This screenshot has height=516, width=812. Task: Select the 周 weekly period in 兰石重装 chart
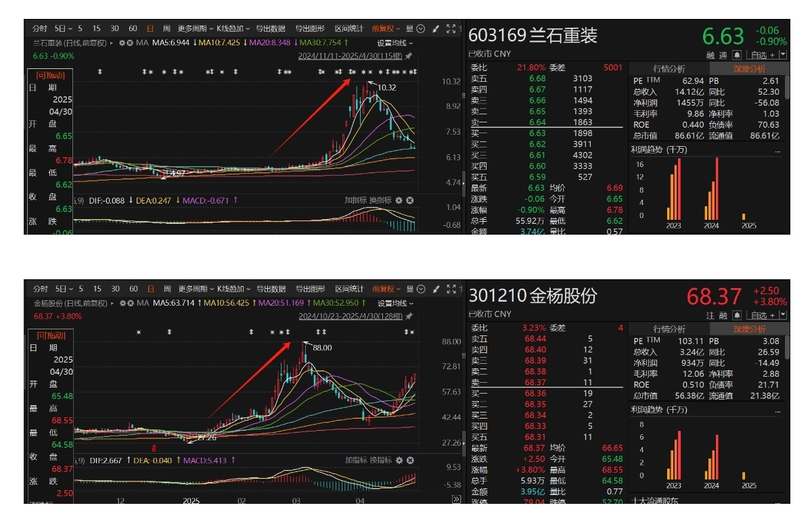[166, 28]
